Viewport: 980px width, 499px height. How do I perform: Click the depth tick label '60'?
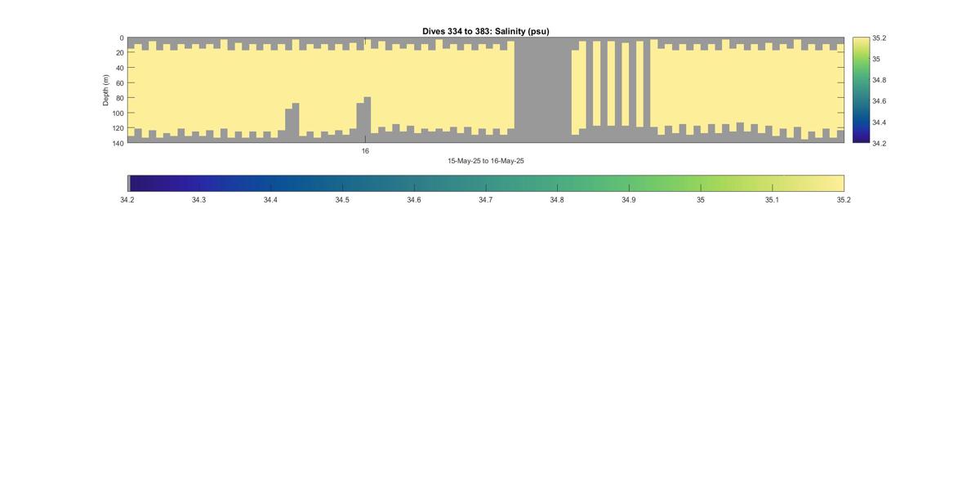click(x=120, y=82)
